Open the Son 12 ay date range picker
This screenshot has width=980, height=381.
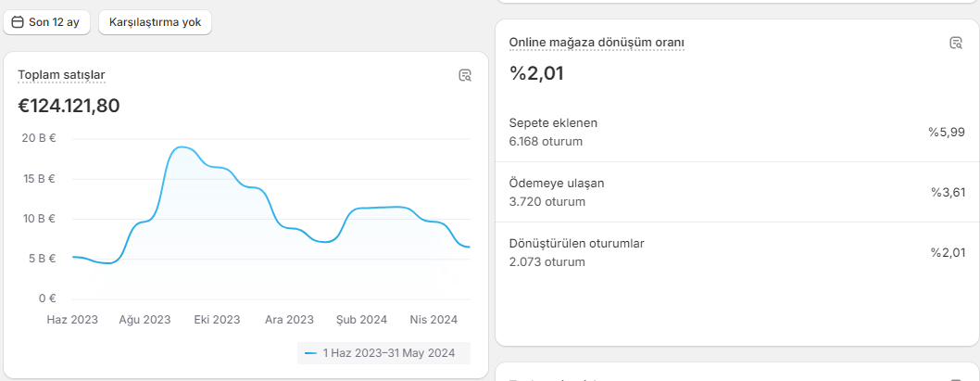tap(47, 22)
